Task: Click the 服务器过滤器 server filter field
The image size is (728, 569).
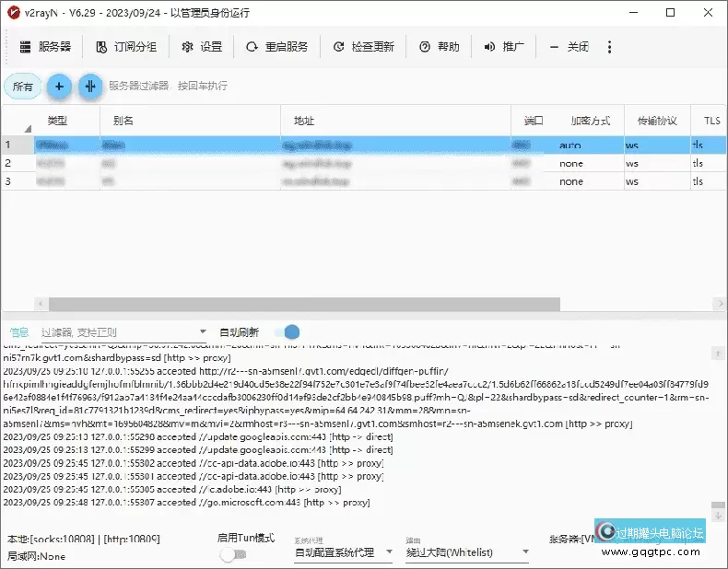Action: pos(168,87)
